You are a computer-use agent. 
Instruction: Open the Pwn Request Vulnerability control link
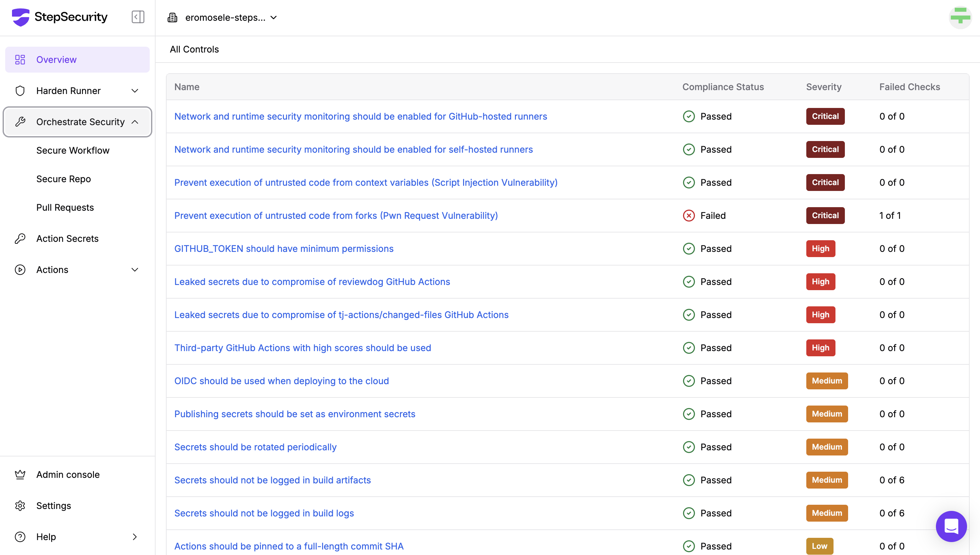pos(336,216)
